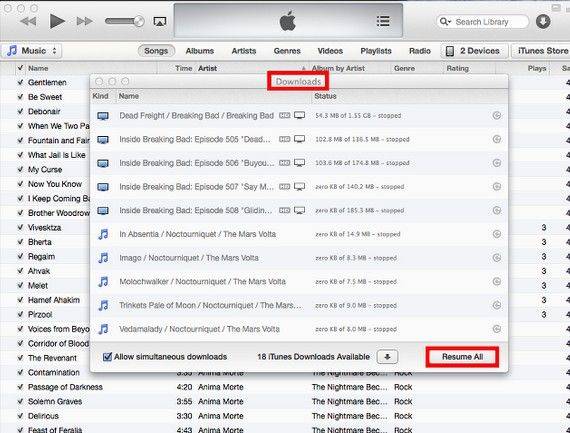Resume Episode 507 download via its circular icon
570x433 pixels.
click(x=497, y=187)
